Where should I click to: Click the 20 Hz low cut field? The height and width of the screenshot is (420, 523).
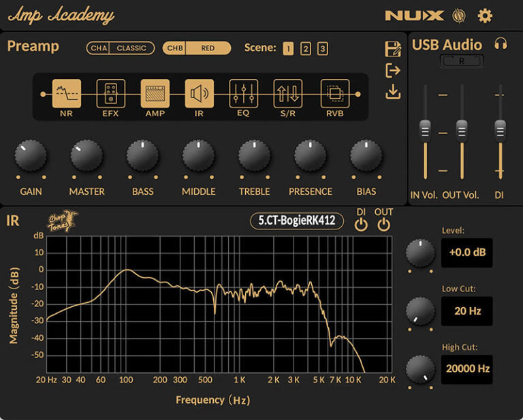click(x=467, y=311)
